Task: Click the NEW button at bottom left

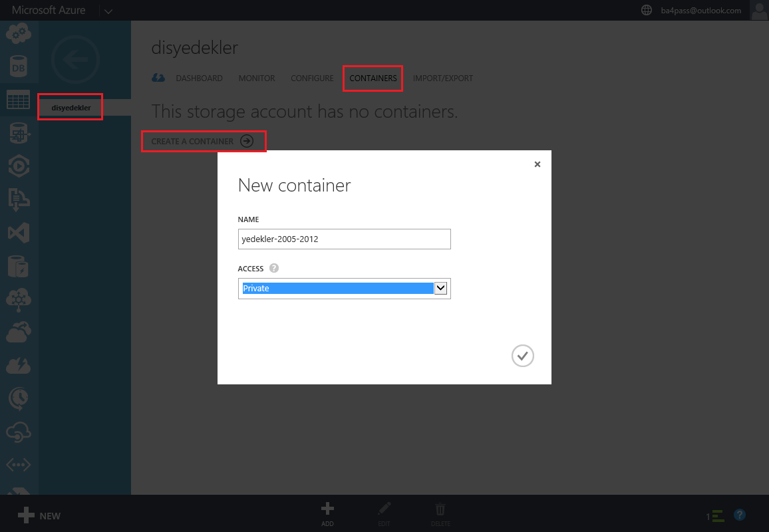Action: coord(39,516)
